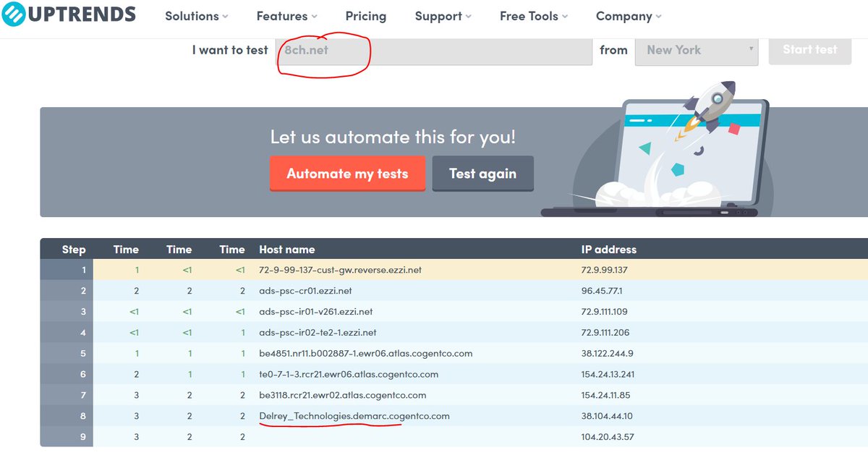Click IP address 38.104.44.10
Viewport: 868px width, 471px height.
(x=606, y=416)
